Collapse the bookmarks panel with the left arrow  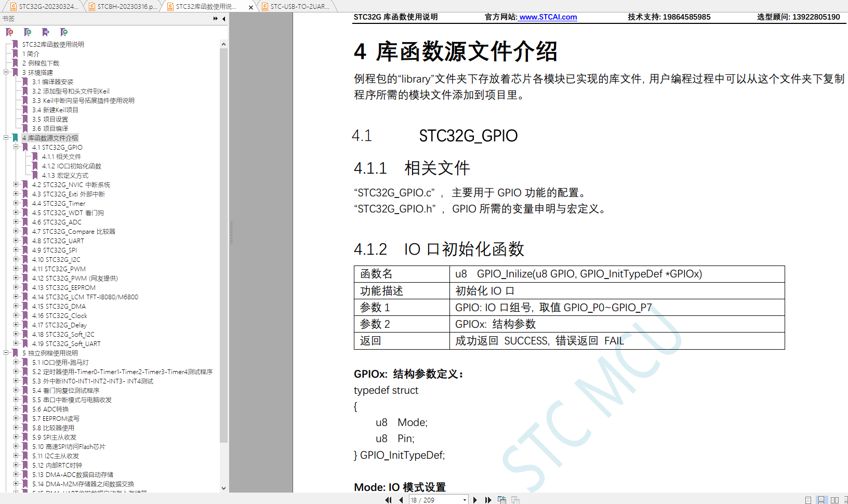(224, 19)
